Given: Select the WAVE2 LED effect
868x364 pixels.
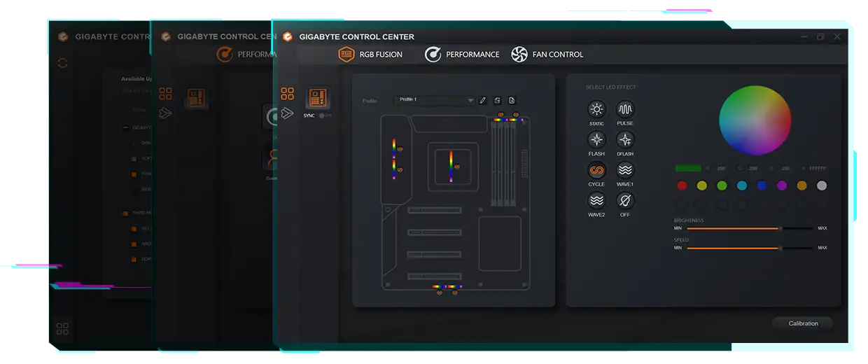Looking at the screenshot, I should click(x=596, y=201).
